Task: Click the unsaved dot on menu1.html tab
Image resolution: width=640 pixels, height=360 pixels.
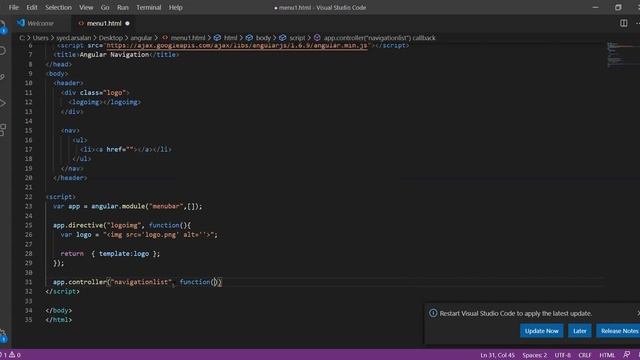Action: coord(127,24)
